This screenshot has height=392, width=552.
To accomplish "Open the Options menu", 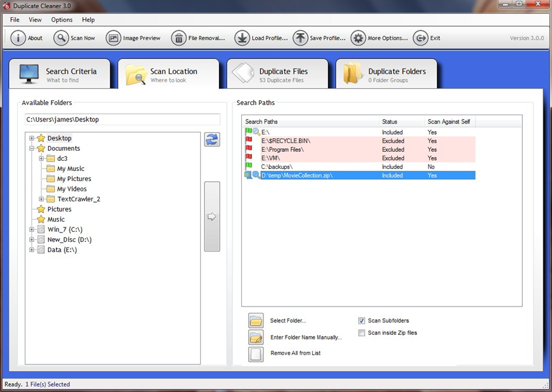I will [x=61, y=20].
